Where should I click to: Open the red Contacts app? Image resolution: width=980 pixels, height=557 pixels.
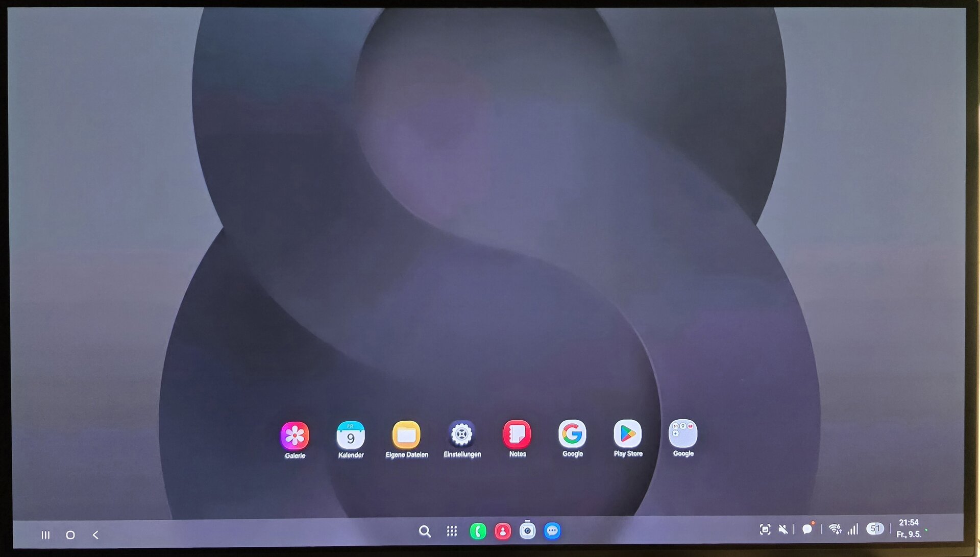coord(503,531)
